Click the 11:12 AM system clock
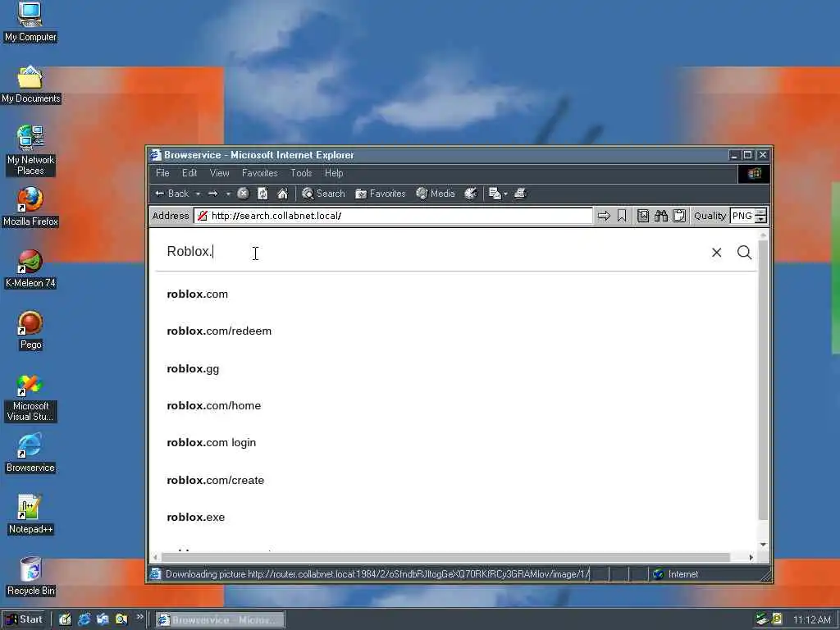Viewport: 840px width, 630px height. point(811,620)
